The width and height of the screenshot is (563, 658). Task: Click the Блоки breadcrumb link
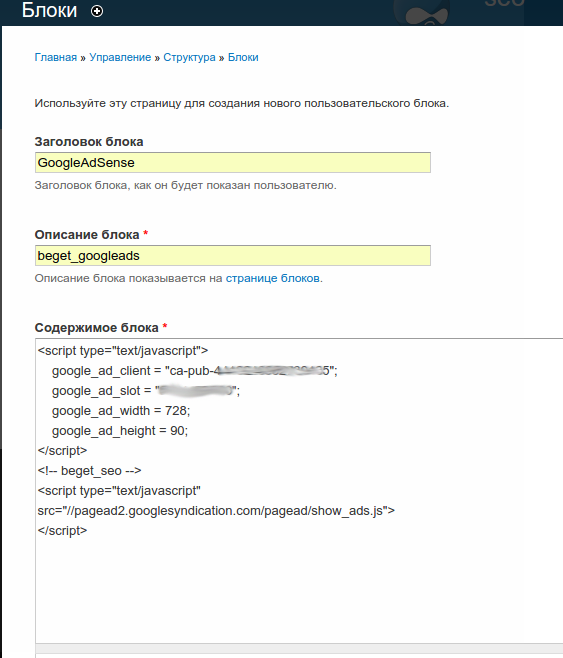243,57
